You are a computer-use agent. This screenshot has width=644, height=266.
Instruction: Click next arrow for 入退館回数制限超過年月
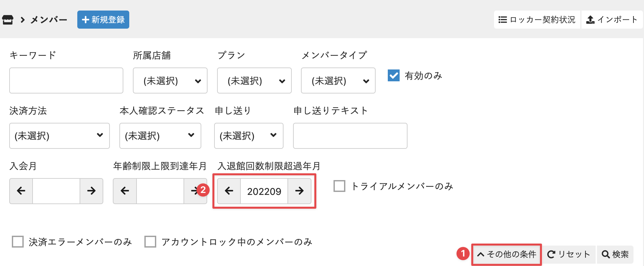click(299, 191)
